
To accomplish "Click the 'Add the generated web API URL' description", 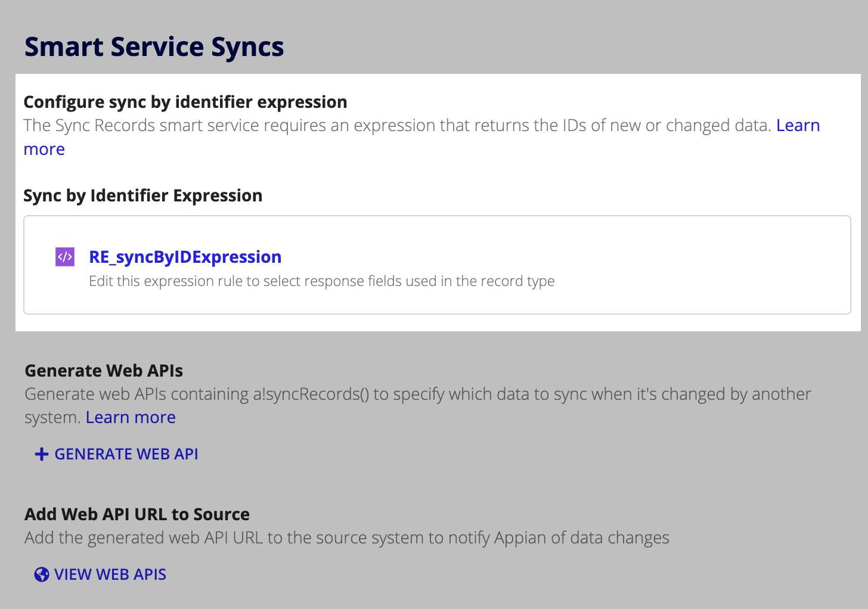I will coord(347,538).
